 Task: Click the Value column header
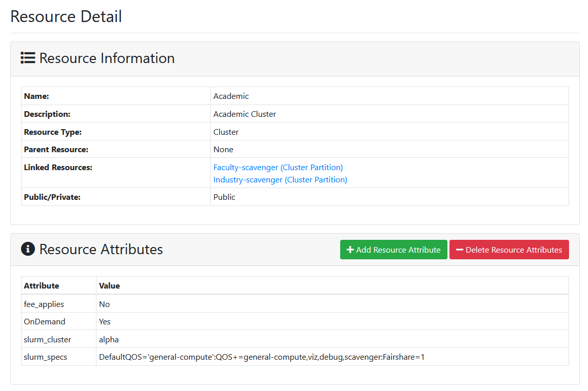pos(109,286)
